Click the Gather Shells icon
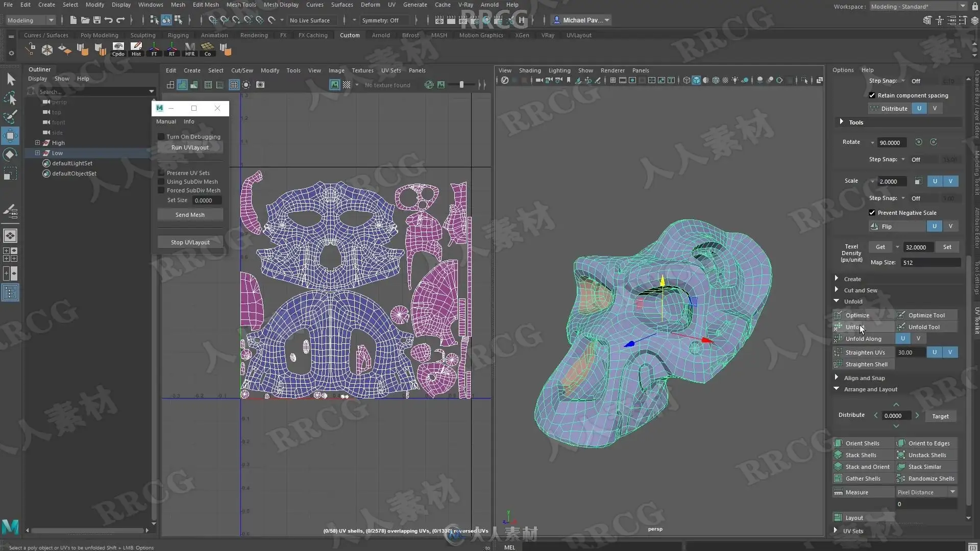980x551 pixels. point(838,478)
